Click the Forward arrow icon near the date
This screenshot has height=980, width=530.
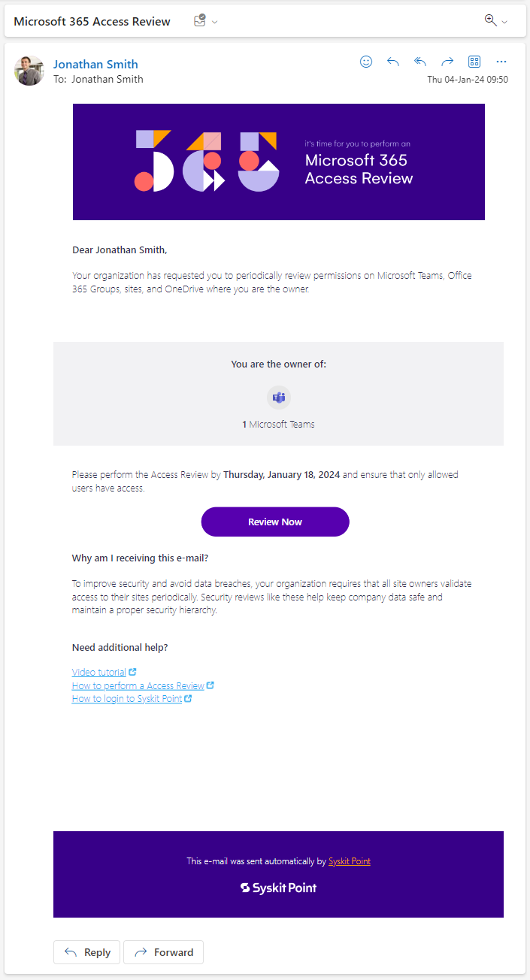[x=447, y=62]
